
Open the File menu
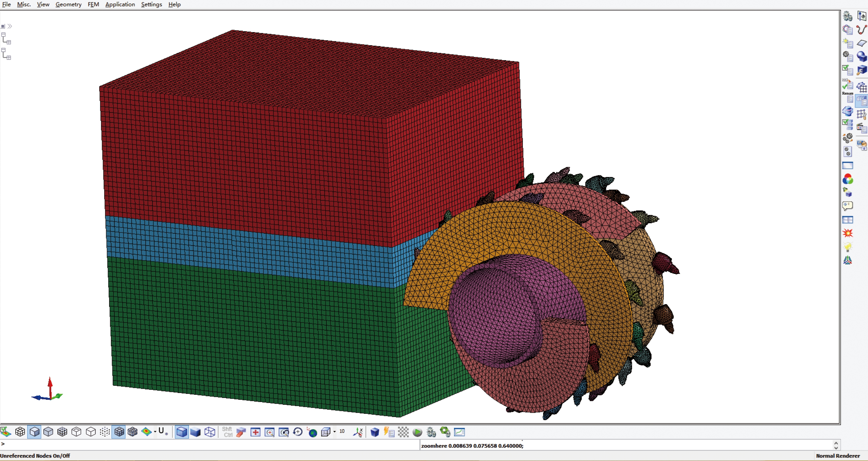6,4
